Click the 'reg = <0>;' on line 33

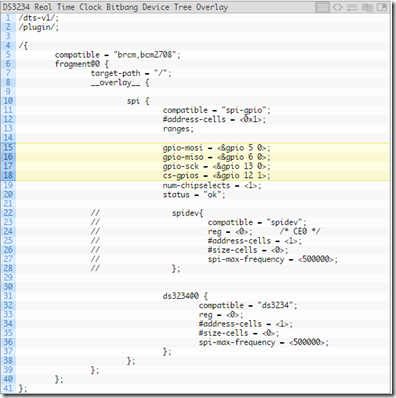221,315
